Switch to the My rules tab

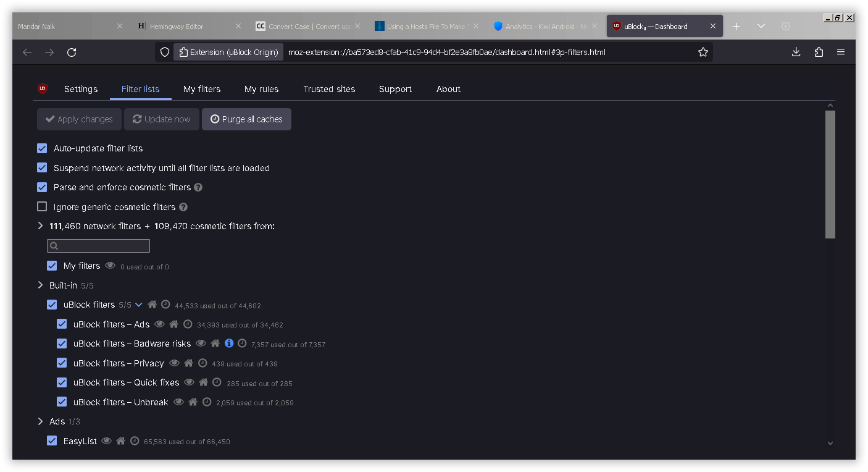pos(261,89)
